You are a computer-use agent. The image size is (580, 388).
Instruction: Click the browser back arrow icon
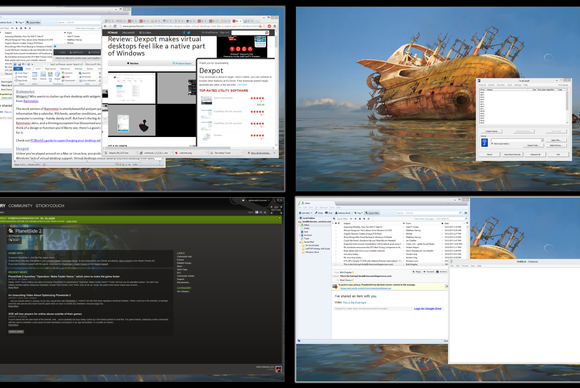coord(105,26)
